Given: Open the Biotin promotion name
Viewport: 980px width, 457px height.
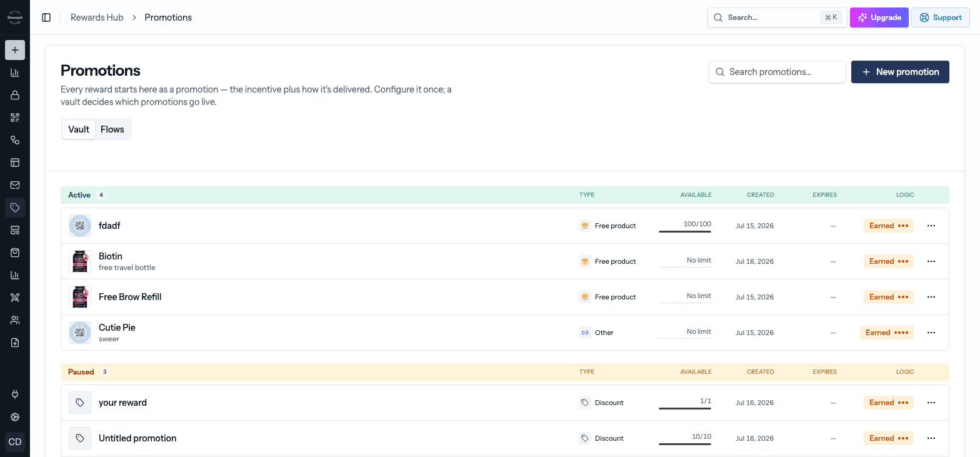Looking at the screenshot, I should (111, 256).
